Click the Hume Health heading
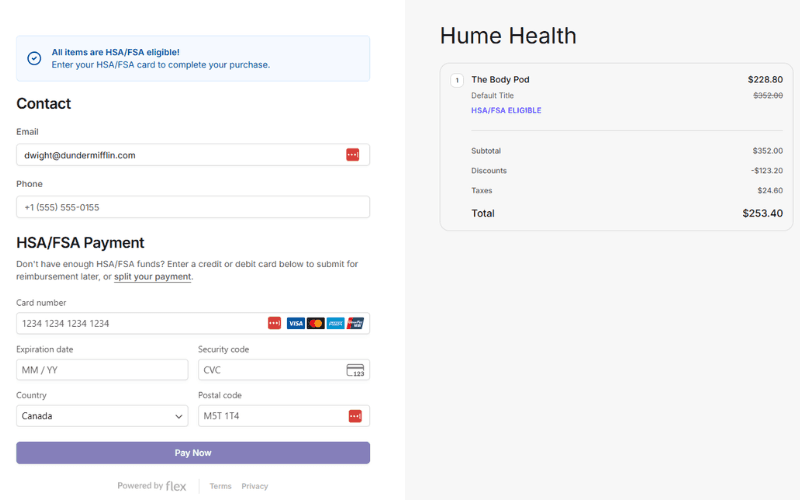 pyautogui.click(x=508, y=36)
